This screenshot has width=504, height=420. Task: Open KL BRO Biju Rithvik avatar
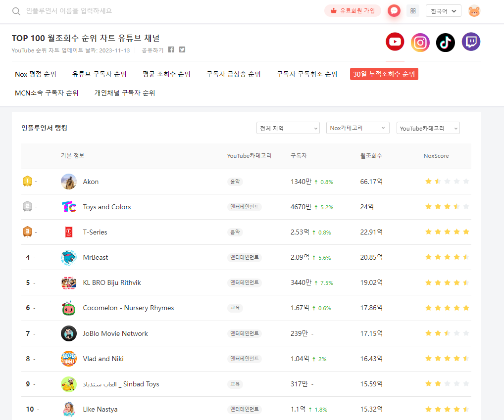(x=69, y=282)
